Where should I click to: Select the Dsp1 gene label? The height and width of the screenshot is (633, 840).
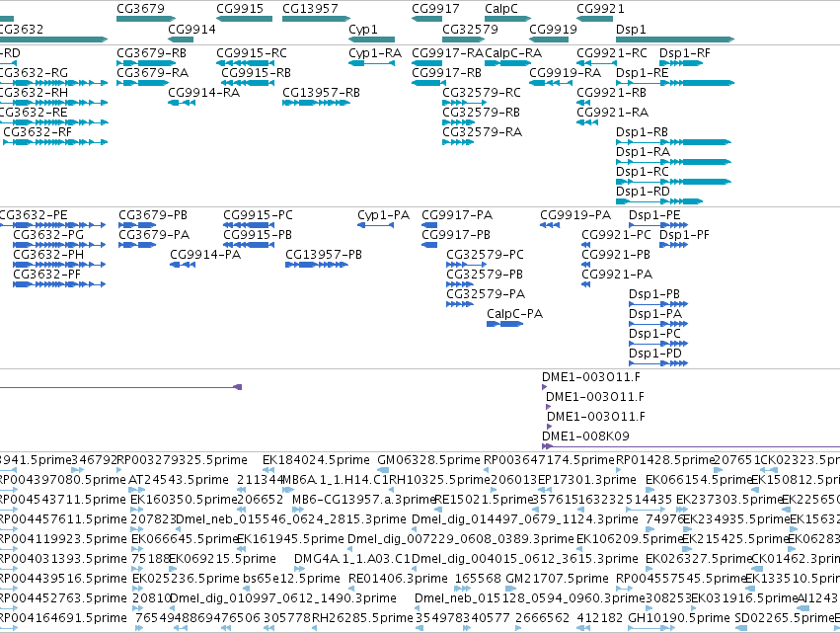[631, 29]
